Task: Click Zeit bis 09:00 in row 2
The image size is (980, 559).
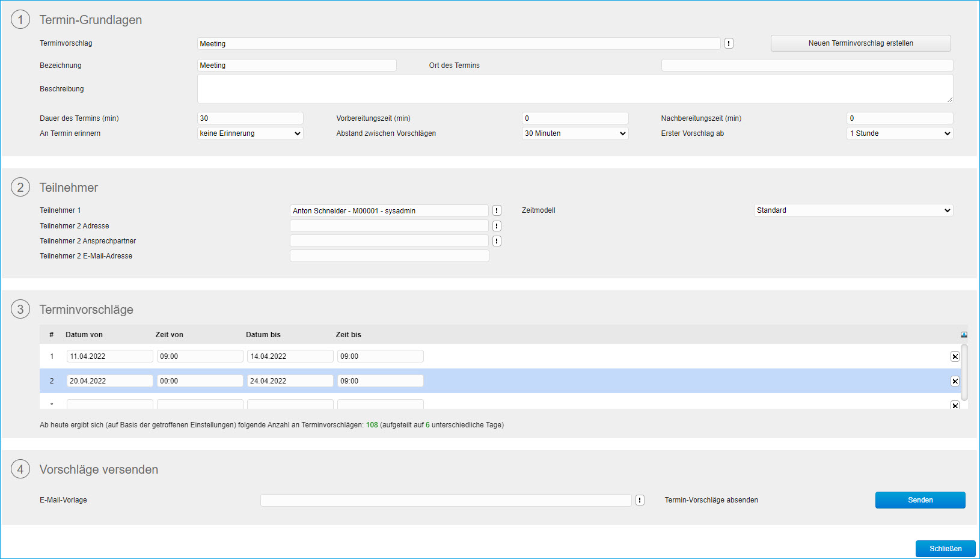Action: [381, 381]
